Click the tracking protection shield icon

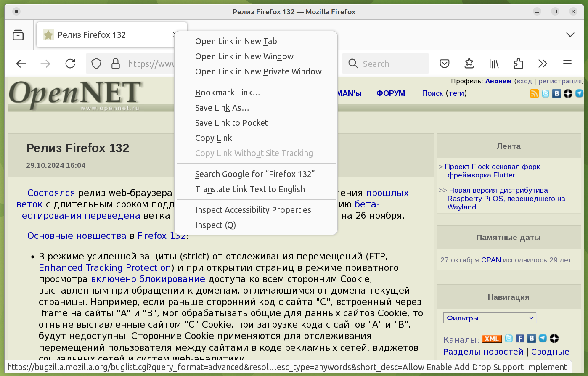pyautogui.click(x=96, y=64)
